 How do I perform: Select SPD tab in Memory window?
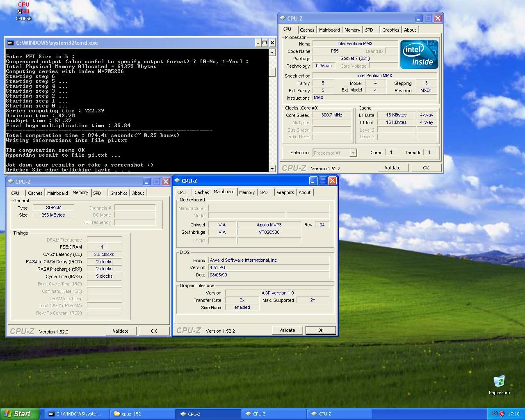97,193
